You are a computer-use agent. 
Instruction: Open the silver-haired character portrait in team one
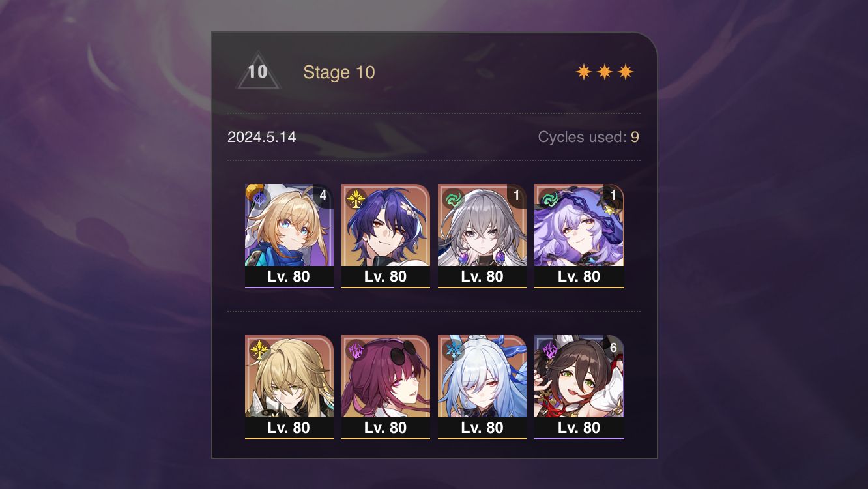coord(482,235)
